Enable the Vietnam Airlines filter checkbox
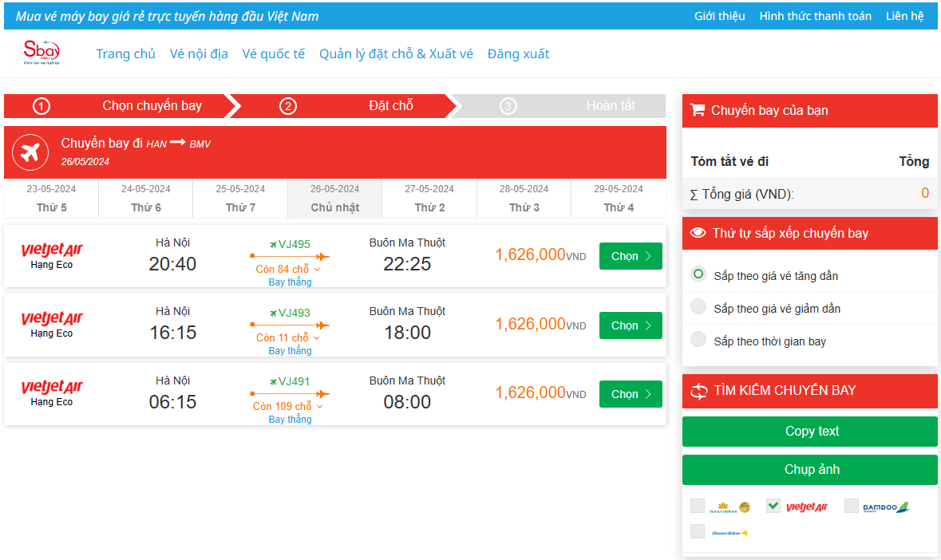Screen dimensions: 941x560 coord(698,506)
